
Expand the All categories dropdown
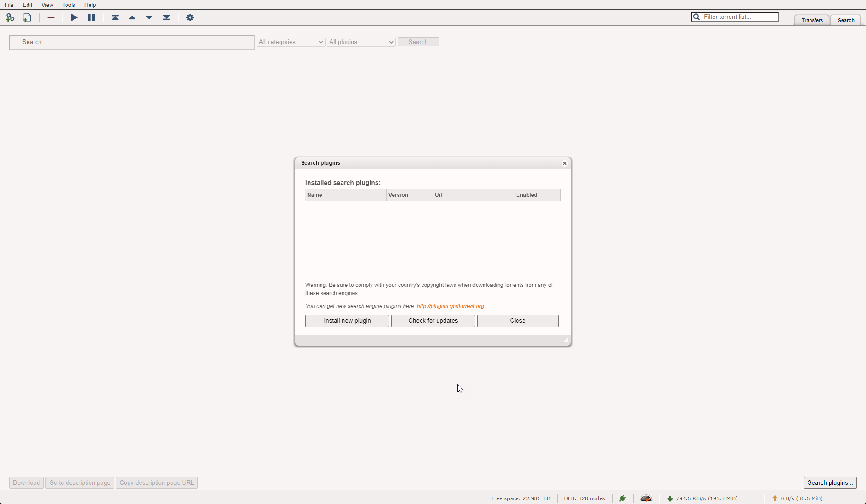click(x=291, y=42)
